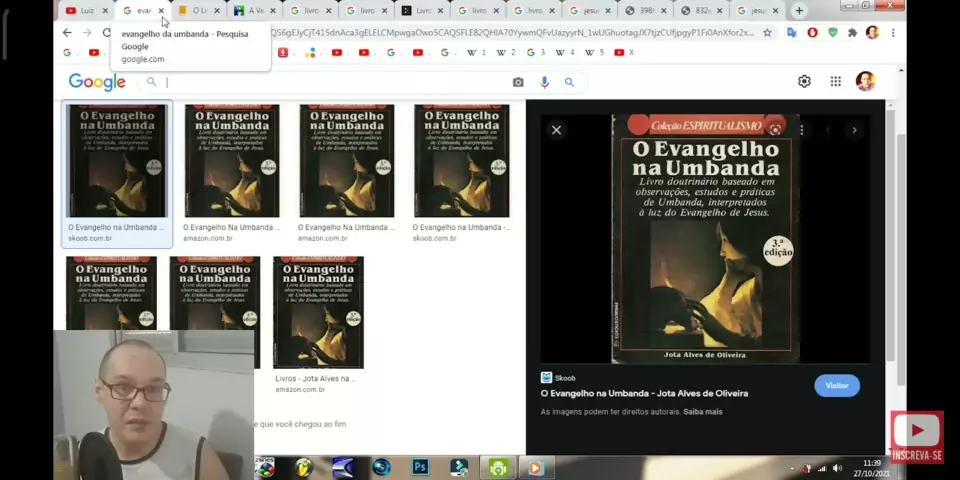Open the W 4 bookmark
Viewport: 960px width, 480px height.
coord(564,53)
